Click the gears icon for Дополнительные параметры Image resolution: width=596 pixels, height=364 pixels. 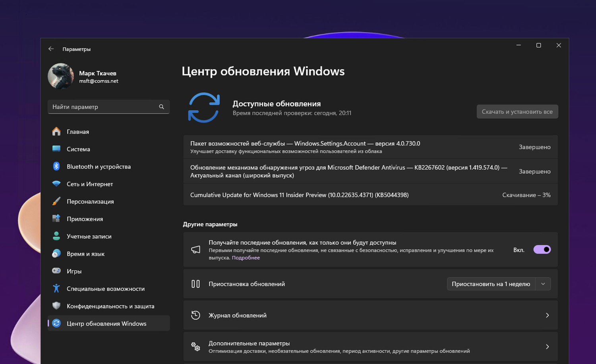[195, 347]
